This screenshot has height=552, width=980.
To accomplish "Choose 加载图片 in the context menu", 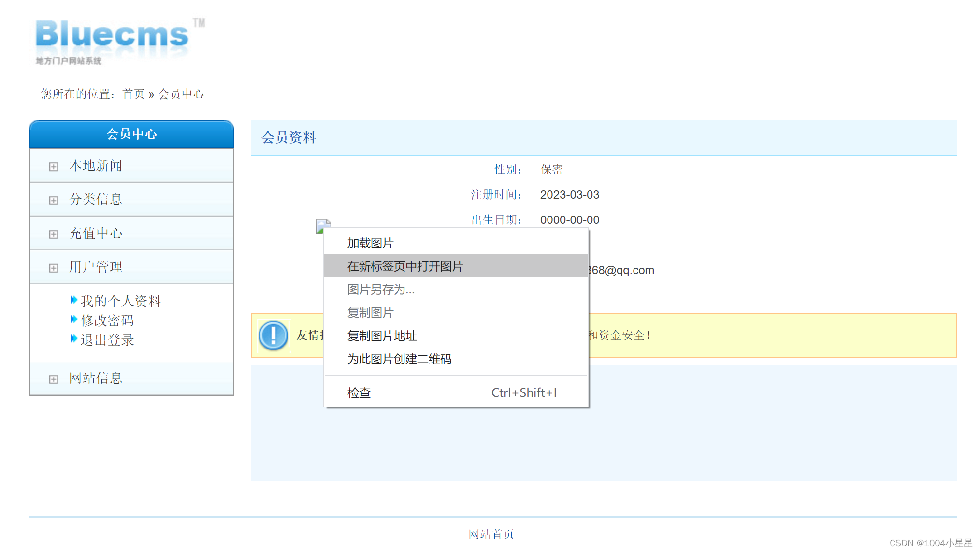I will click(x=456, y=243).
